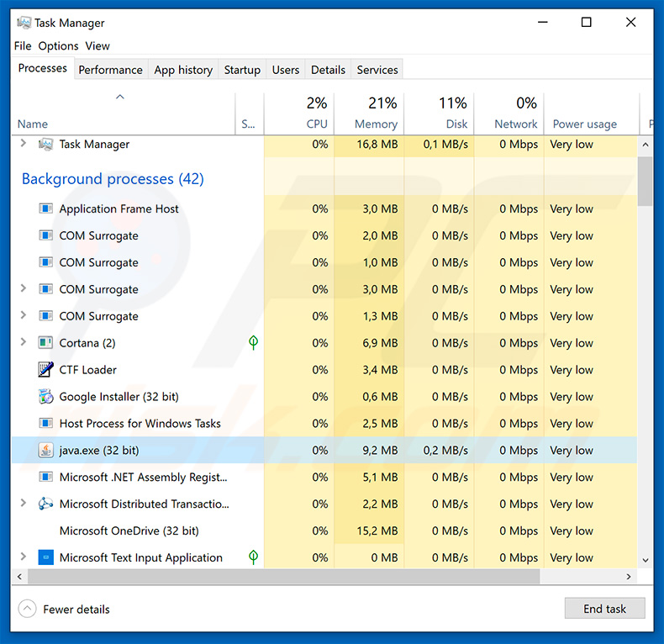The image size is (664, 644).
Task: Click the 1,3 MB COM Surrogate icon
Action: (45, 315)
